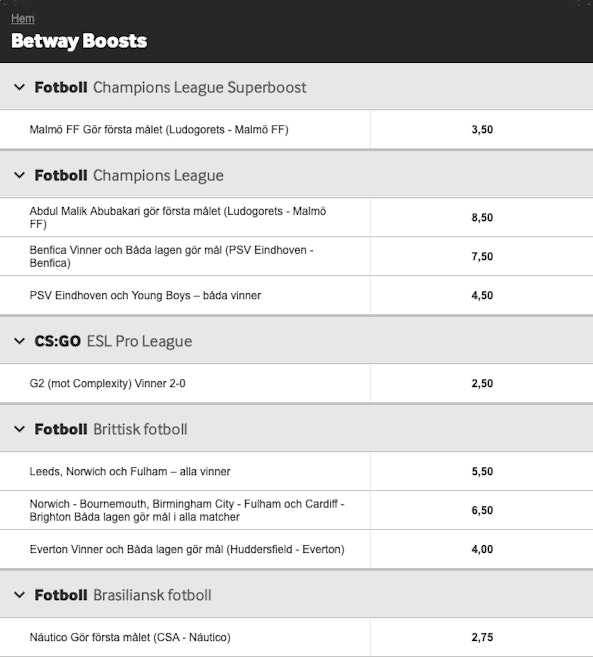Select 6,50 odds for Båda lagen gör mål treble

point(482,510)
